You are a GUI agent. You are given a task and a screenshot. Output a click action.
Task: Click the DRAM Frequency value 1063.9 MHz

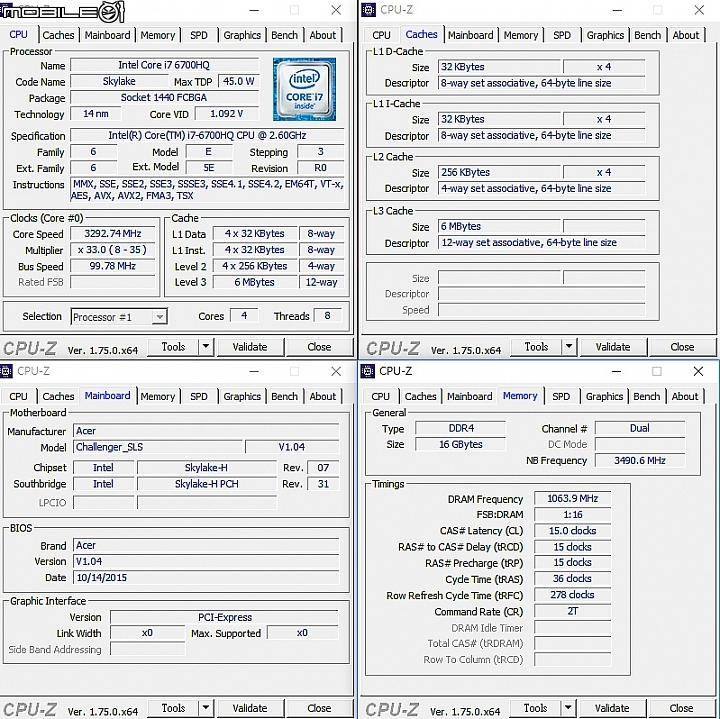[x=573, y=499]
